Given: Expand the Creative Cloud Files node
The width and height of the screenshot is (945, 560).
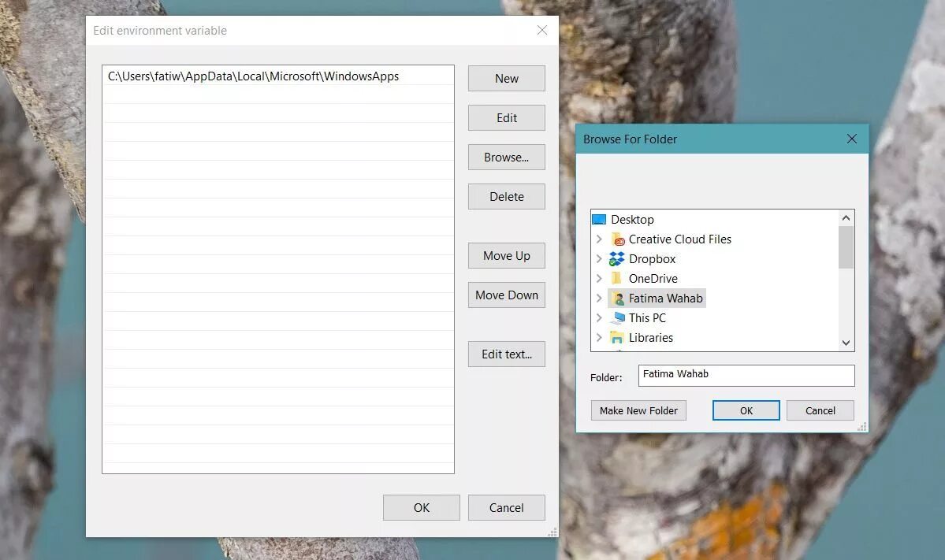Looking at the screenshot, I should pos(599,239).
